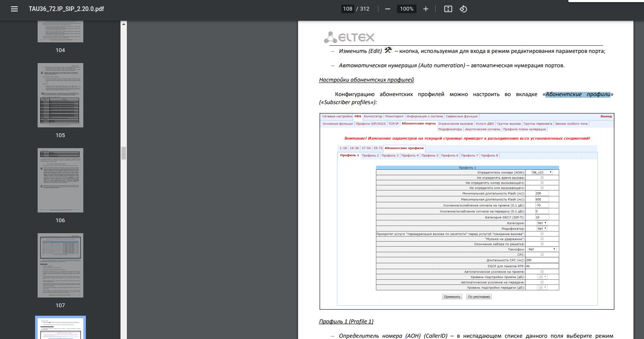
Task: Switch to the ports 1-18 tab
Action: pos(343,148)
